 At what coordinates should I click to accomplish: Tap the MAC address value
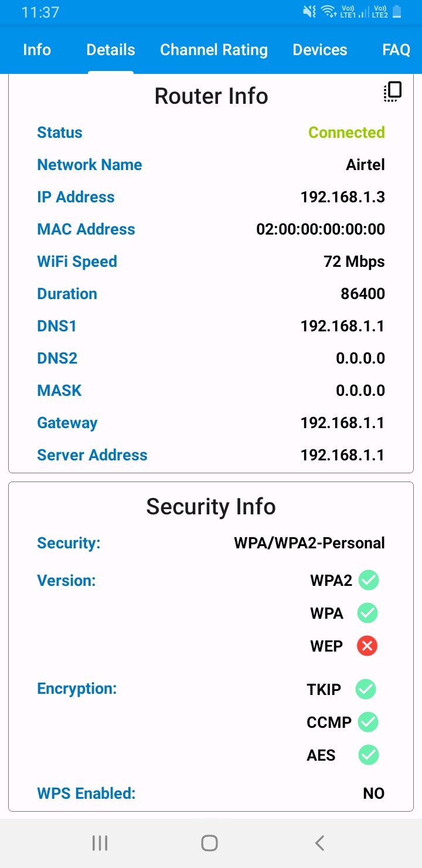pyautogui.click(x=321, y=229)
